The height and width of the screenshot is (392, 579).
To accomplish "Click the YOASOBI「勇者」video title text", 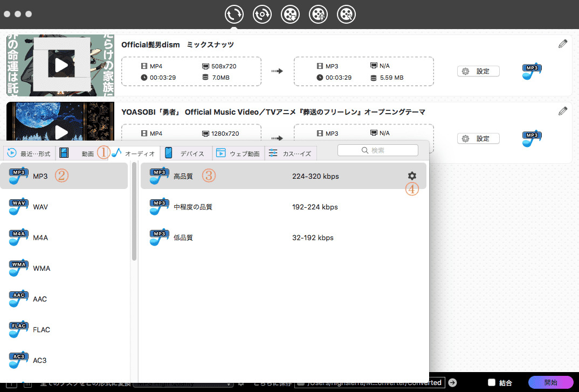I will [x=273, y=112].
